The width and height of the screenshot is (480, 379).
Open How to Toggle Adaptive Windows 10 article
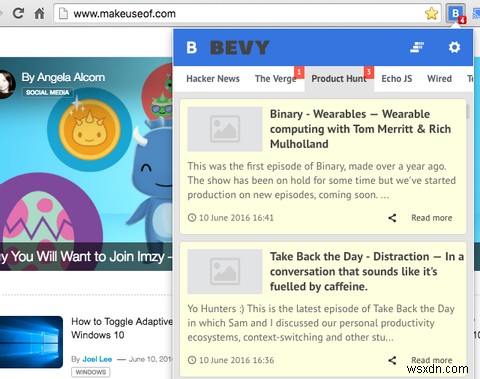pos(122,328)
